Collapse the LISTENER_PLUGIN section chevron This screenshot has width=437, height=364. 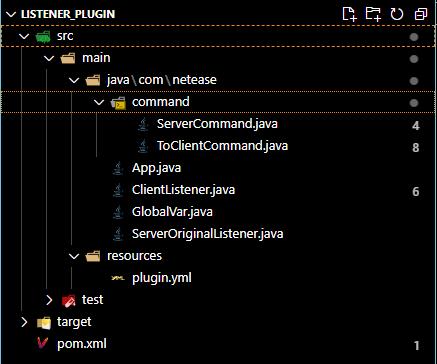pyautogui.click(x=11, y=14)
